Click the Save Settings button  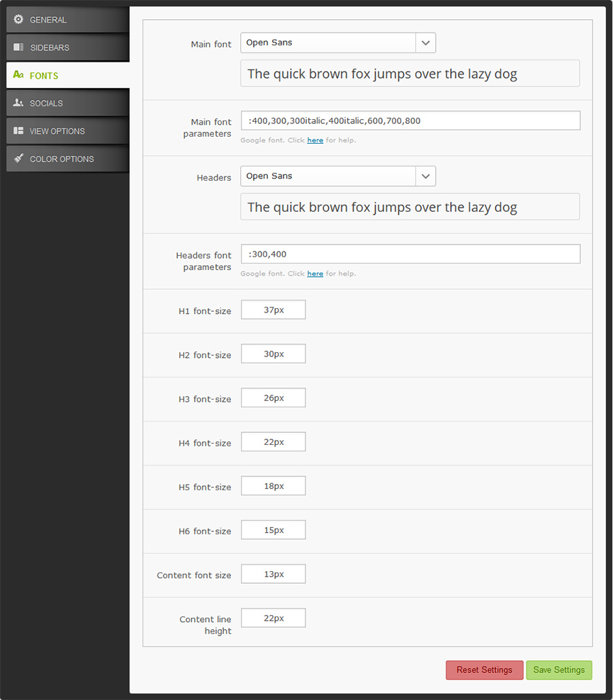click(x=559, y=670)
